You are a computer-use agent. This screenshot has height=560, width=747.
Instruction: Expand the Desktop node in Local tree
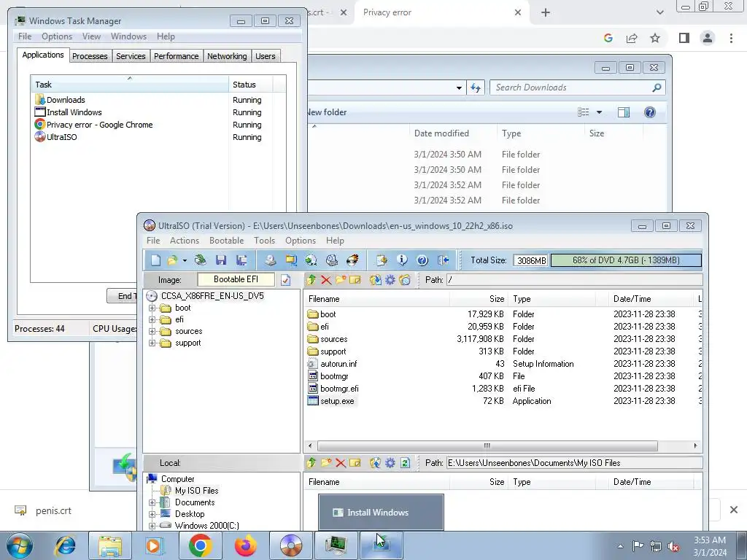[x=152, y=514]
